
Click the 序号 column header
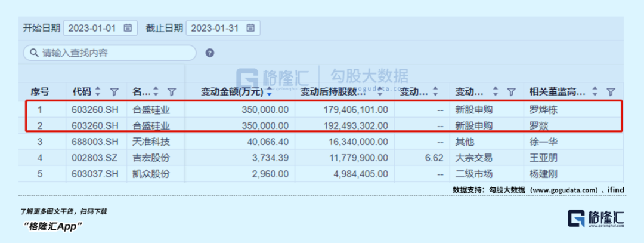pos(40,92)
